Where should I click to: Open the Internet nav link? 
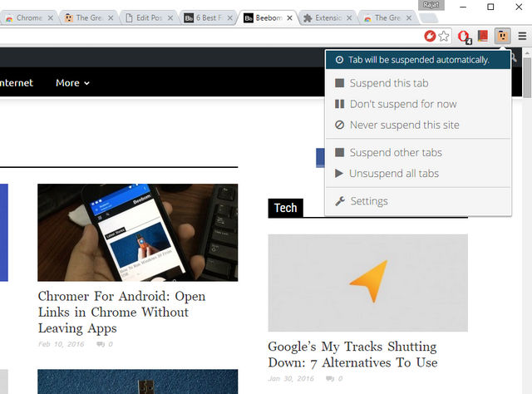coord(17,83)
